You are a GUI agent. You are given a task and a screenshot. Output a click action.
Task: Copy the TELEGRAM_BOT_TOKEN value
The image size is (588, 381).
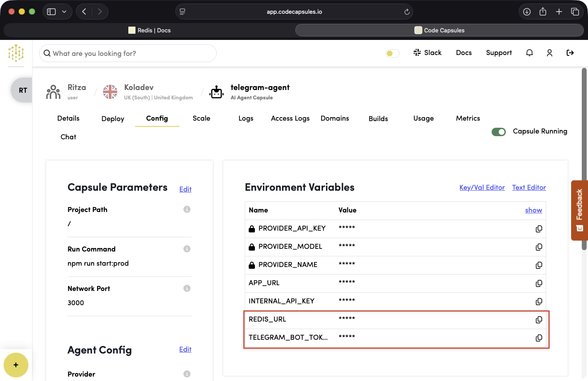(x=539, y=338)
